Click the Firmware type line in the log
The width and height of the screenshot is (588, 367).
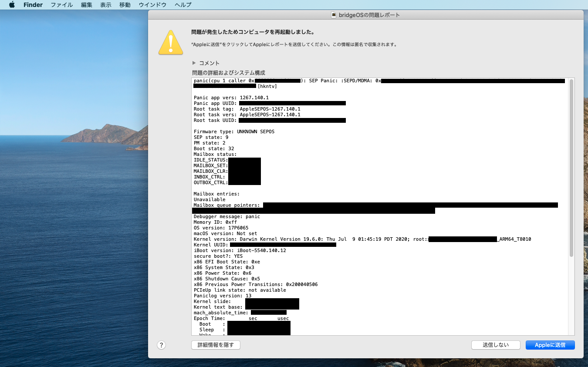tap(234, 131)
